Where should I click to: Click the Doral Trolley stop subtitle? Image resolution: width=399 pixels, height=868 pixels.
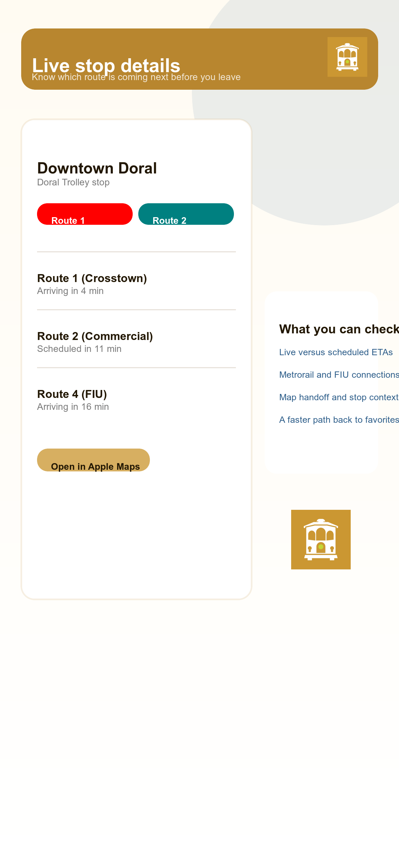73,182
